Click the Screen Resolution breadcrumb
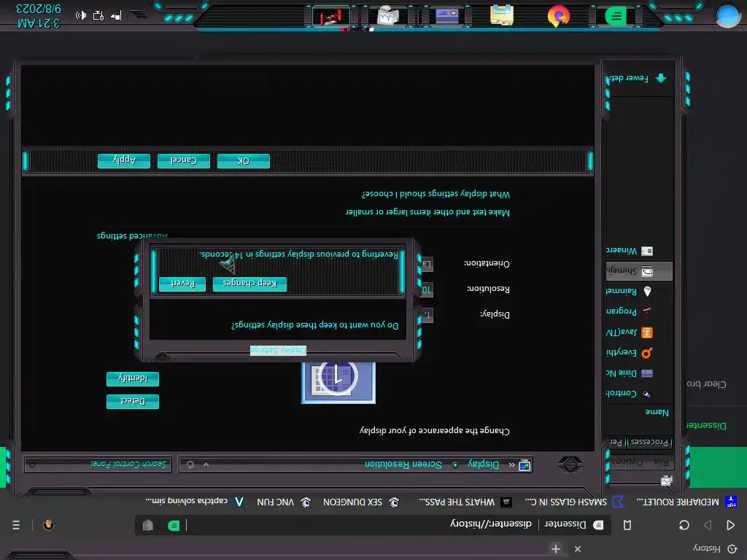Viewport: 747px width, 560px height. click(403, 464)
